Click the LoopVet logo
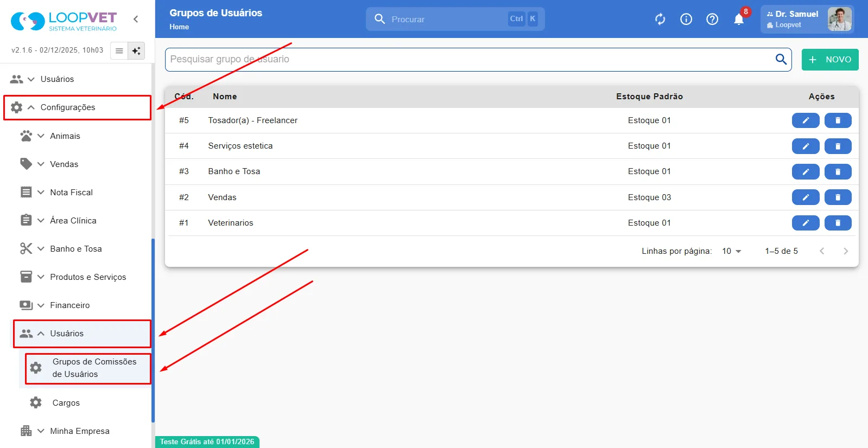The height and width of the screenshot is (448, 868). pos(64,21)
